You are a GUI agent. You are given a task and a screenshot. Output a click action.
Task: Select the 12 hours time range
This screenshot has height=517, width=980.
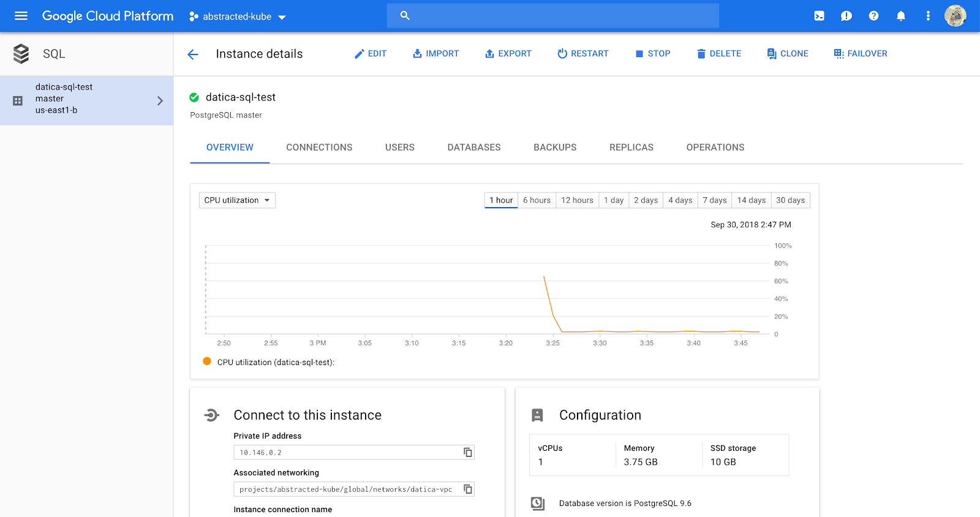pos(578,200)
